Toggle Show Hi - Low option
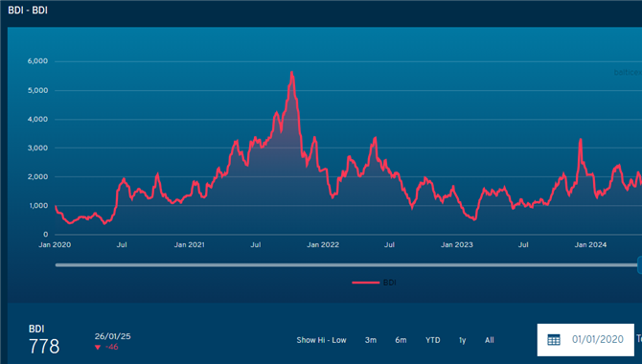Image resolution: width=642 pixels, height=364 pixels. 321,340
